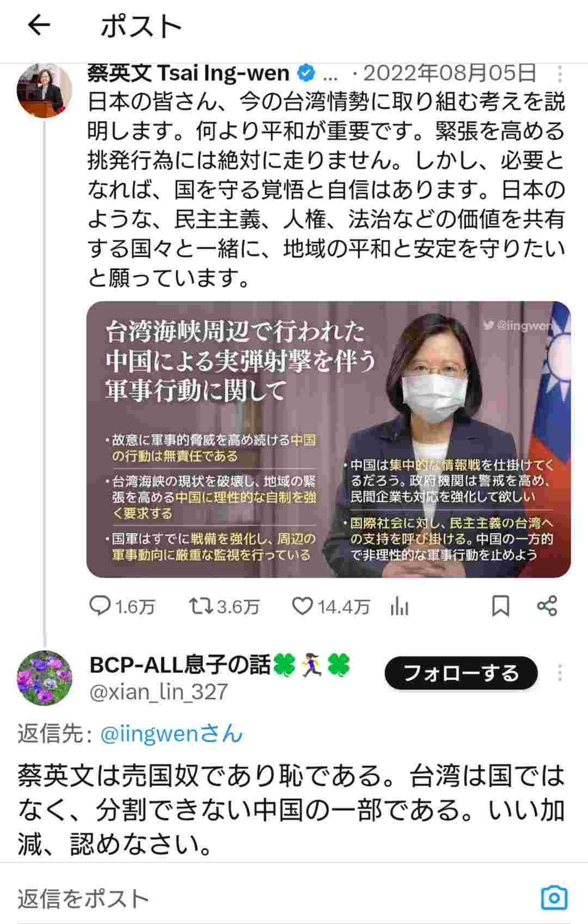Tap the 返信をポスト reply field
The width and height of the screenshot is (588, 924).
(272, 898)
